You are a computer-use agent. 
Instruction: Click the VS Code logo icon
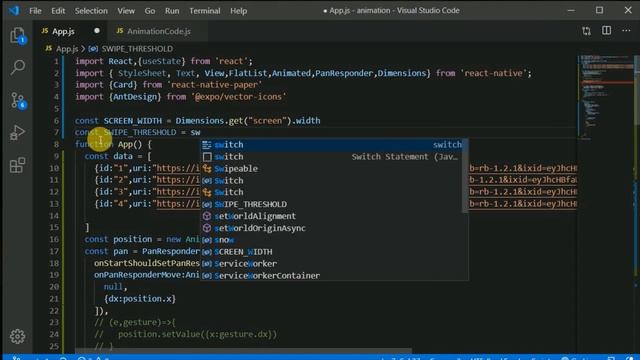tap(14, 10)
